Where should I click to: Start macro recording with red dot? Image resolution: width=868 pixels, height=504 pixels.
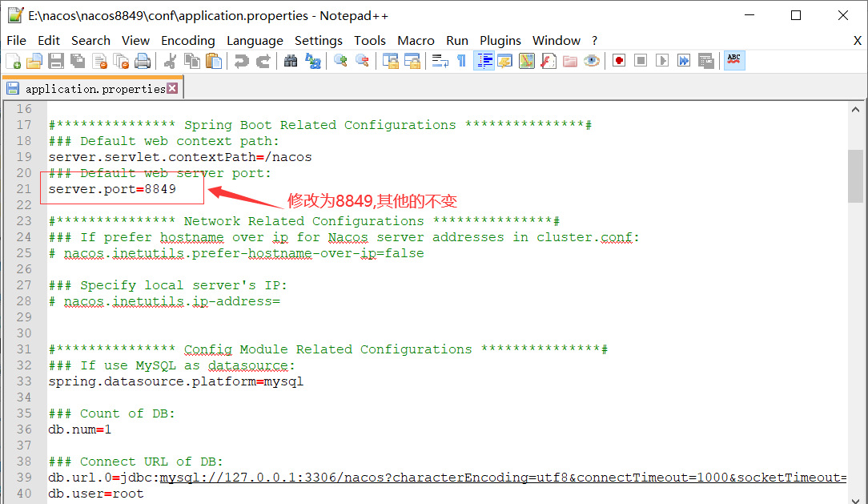coord(619,61)
